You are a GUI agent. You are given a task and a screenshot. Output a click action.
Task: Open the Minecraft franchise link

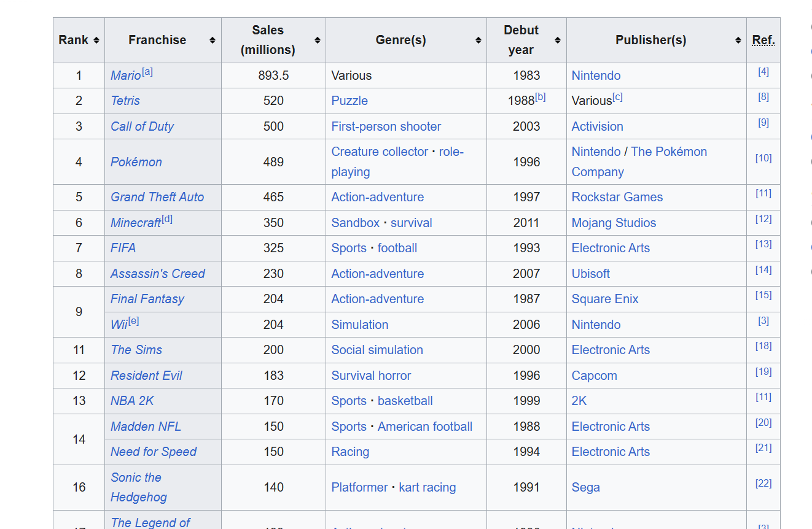[135, 223]
